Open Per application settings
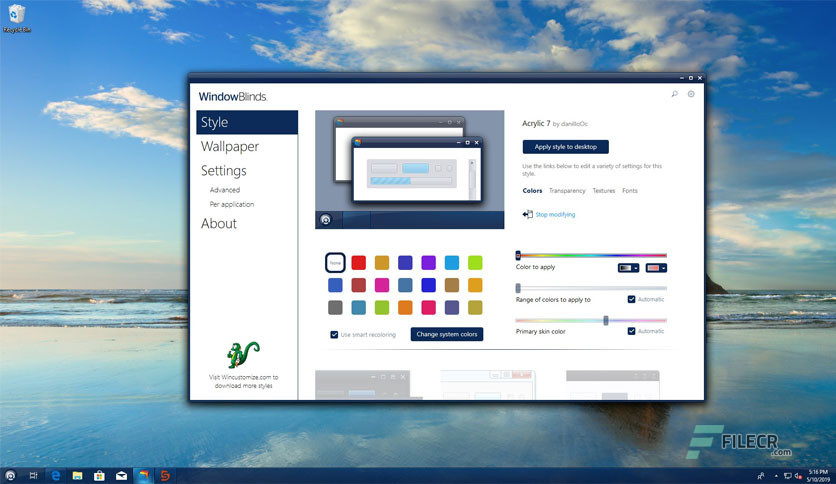This screenshot has width=836, height=484. (x=231, y=205)
